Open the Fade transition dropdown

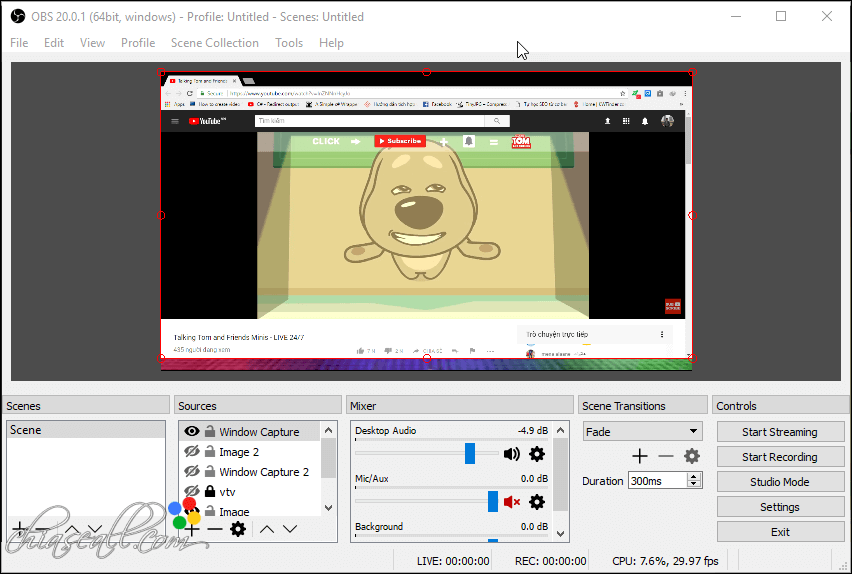(642, 432)
